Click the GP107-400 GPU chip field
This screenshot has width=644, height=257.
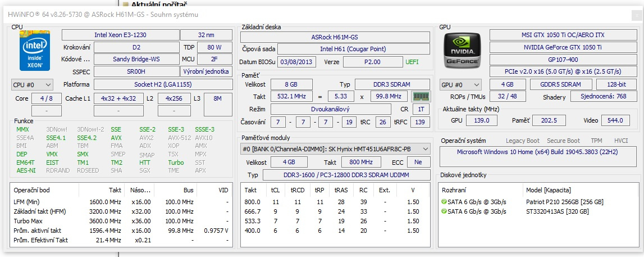(562, 60)
